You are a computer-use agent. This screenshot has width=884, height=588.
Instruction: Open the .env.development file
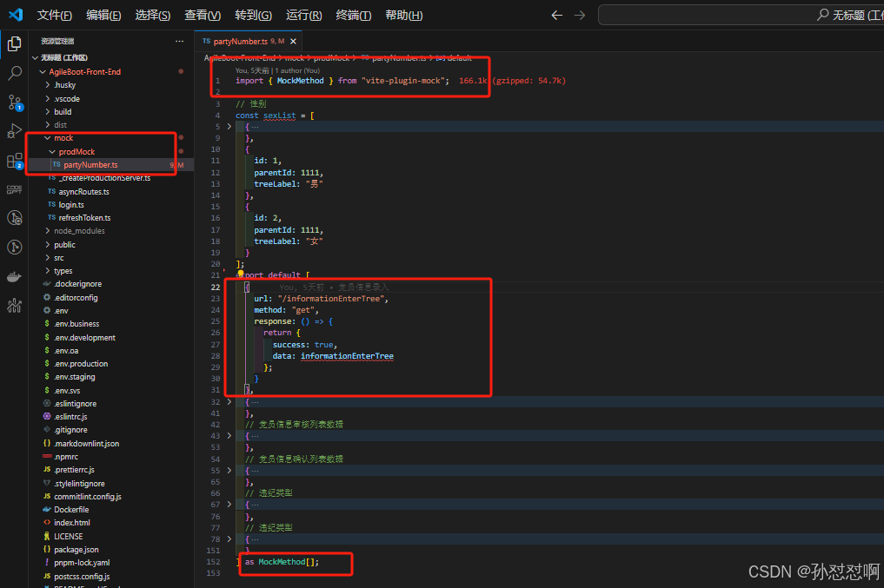[84, 337]
